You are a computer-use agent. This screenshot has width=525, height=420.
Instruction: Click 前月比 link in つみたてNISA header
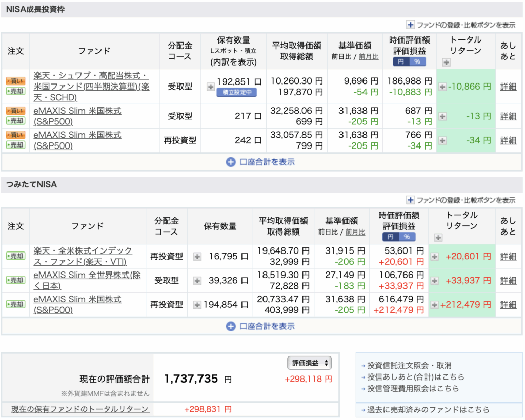355,232
